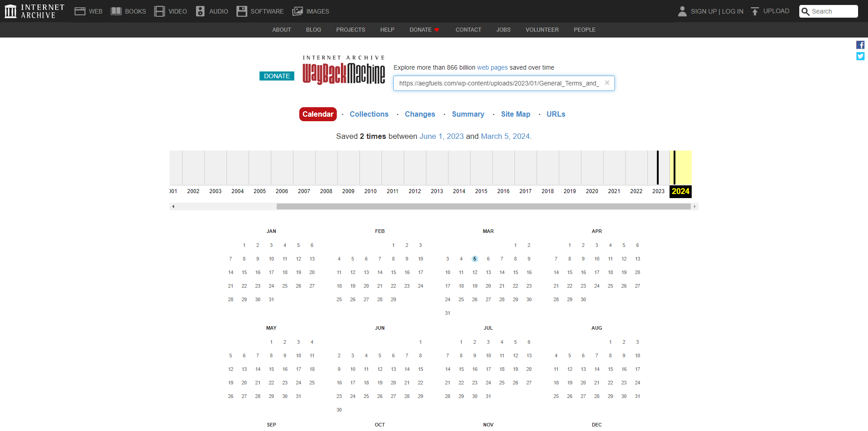Open the People menu item
Image resolution: width=868 pixels, height=431 pixels.
click(585, 30)
